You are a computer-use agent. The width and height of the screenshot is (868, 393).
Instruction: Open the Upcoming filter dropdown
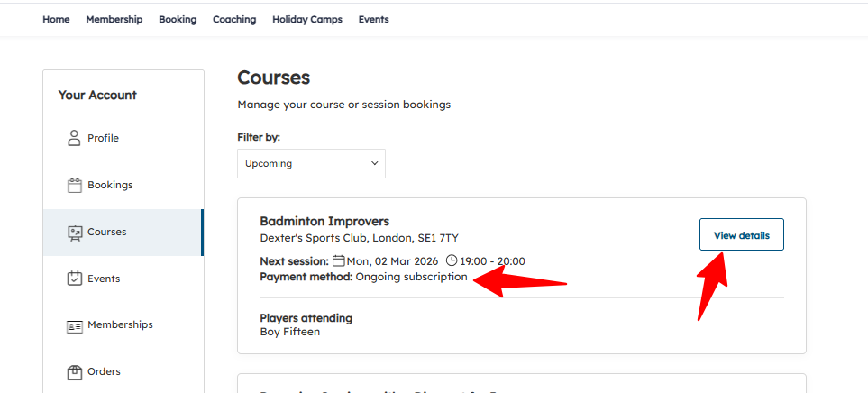311,164
